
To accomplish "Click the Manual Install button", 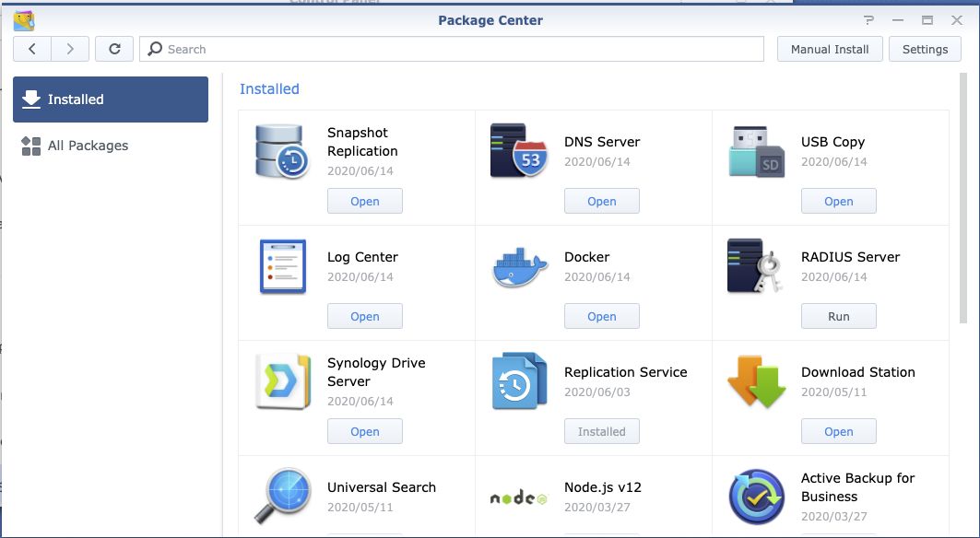I will [830, 49].
